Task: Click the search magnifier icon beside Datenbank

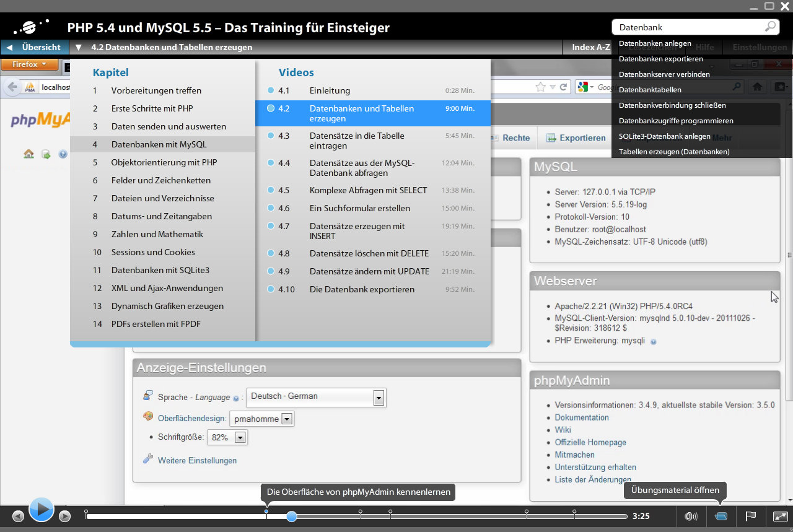Action: (770, 27)
